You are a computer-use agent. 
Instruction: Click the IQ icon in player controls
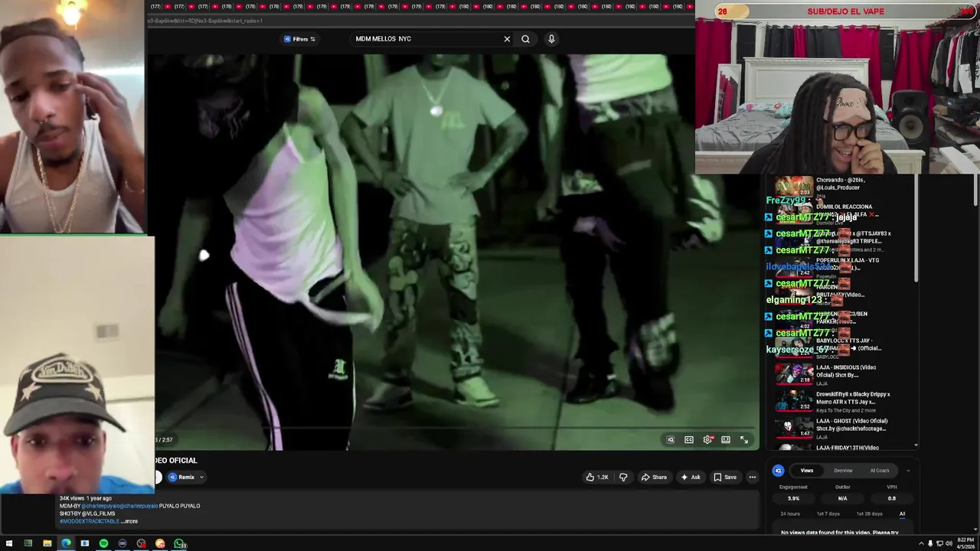pyautogui.click(x=671, y=440)
